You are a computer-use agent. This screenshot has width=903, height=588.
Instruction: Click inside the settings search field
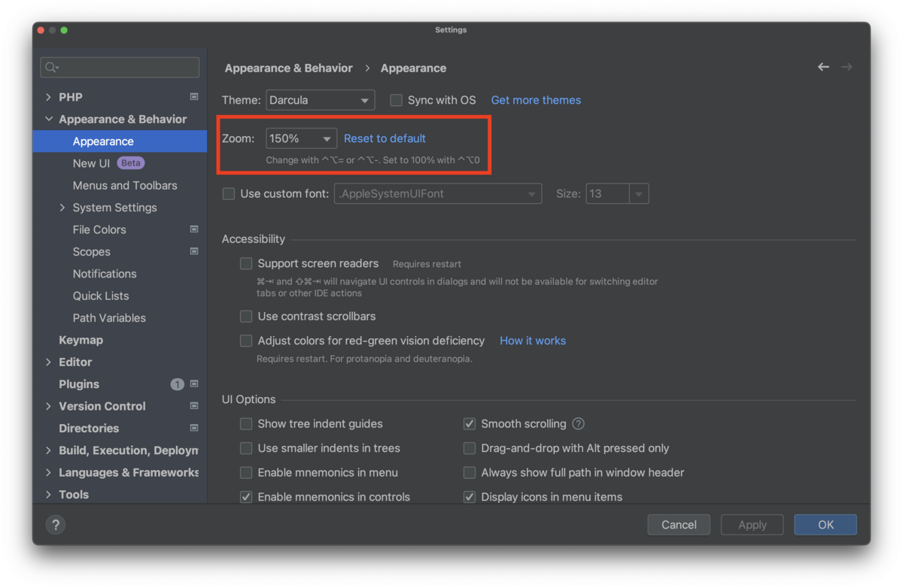(x=119, y=67)
